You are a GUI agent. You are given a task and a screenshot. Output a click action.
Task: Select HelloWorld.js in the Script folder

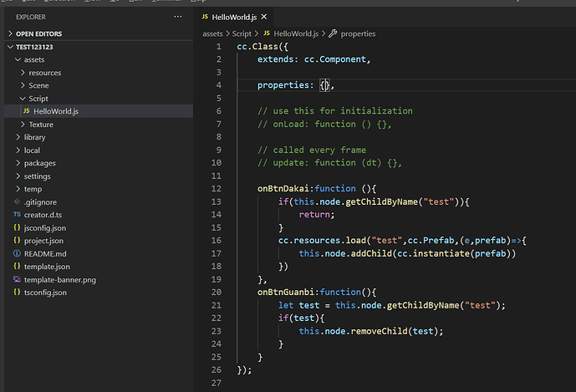point(56,111)
